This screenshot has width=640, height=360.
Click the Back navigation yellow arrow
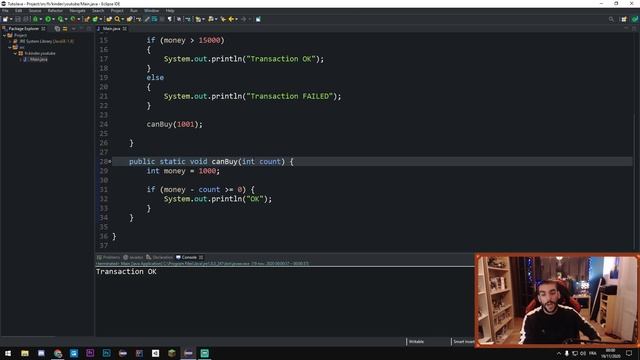point(231,19)
